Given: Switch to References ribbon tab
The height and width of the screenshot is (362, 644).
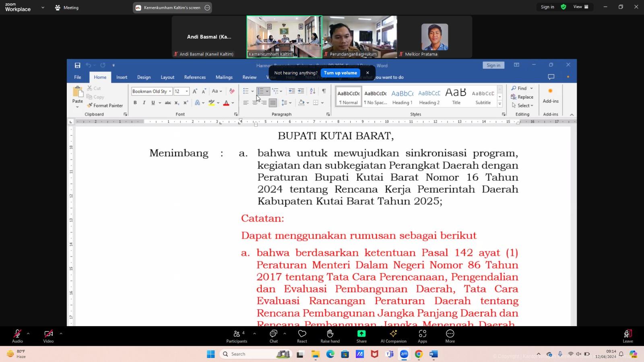Looking at the screenshot, I should point(195,77).
